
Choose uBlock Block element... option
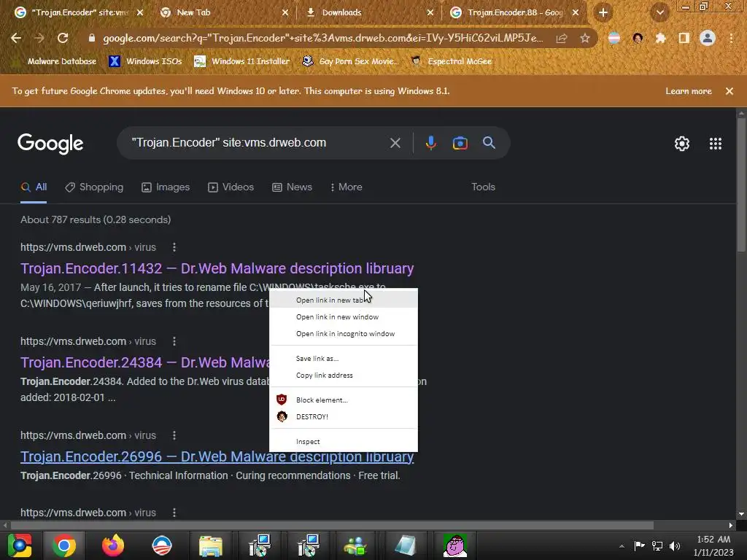click(344, 400)
